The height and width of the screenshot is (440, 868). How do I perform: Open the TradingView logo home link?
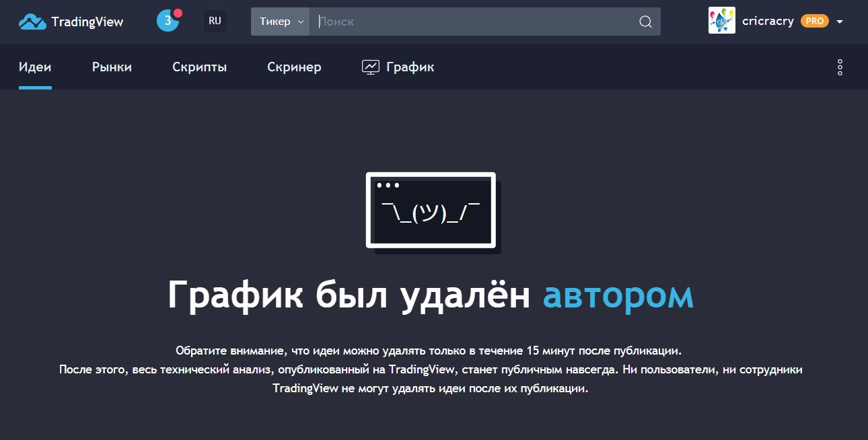pyautogui.click(x=71, y=22)
